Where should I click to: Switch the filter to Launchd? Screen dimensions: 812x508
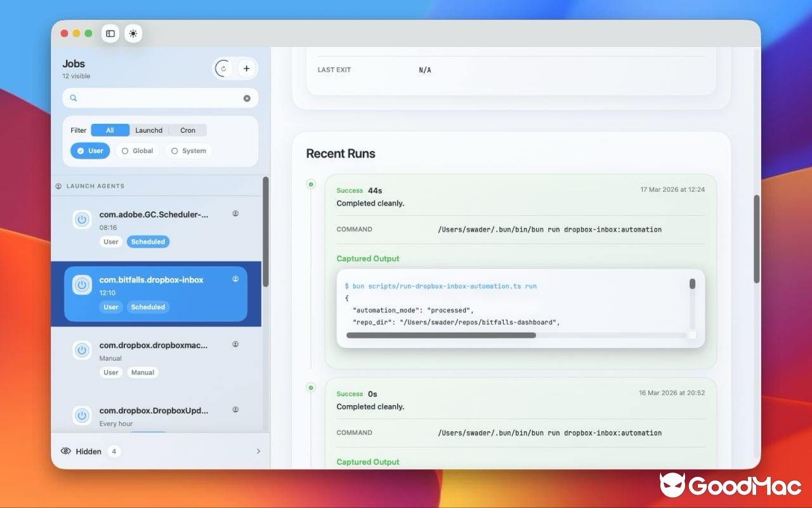pyautogui.click(x=148, y=130)
